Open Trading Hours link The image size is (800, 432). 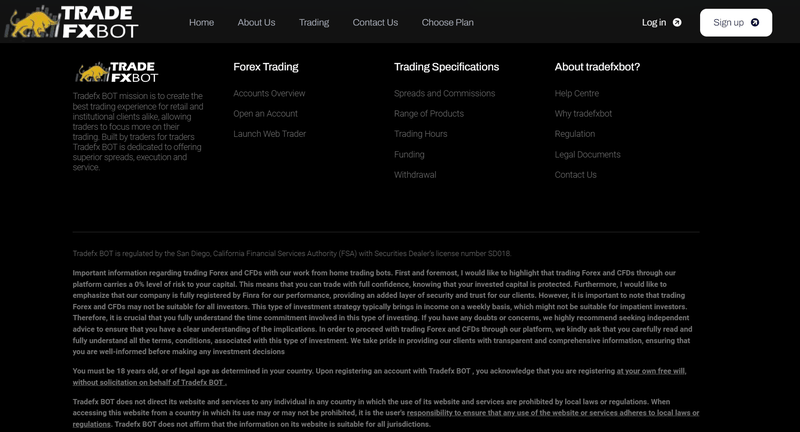pos(420,134)
